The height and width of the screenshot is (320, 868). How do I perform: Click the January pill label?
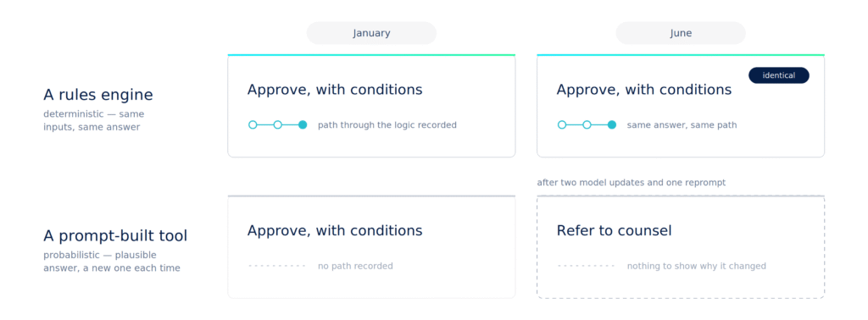[371, 33]
